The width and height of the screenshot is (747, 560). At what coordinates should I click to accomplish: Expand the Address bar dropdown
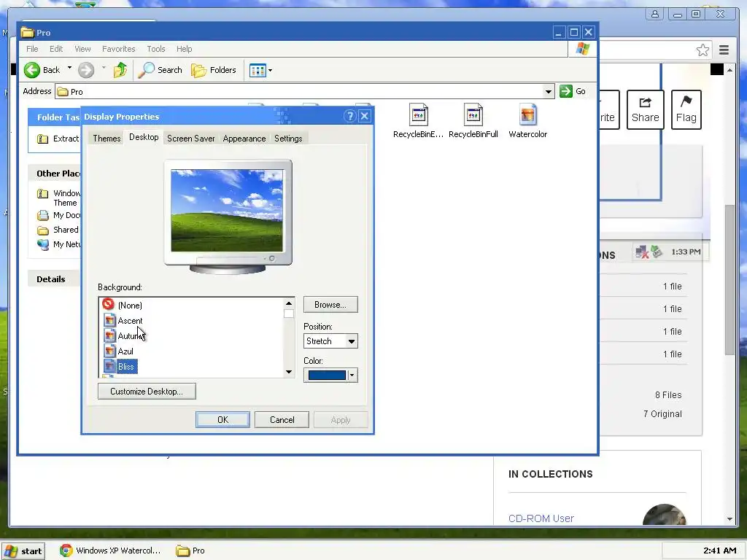pyautogui.click(x=549, y=91)
